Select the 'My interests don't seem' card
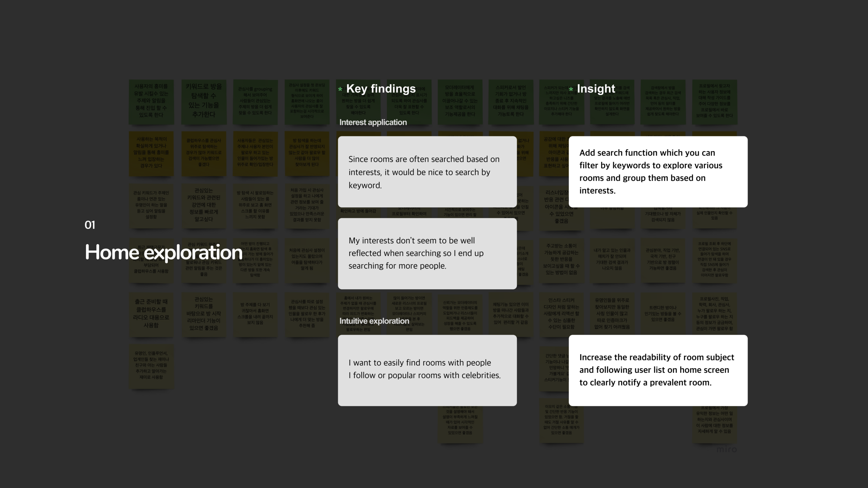 427,253
